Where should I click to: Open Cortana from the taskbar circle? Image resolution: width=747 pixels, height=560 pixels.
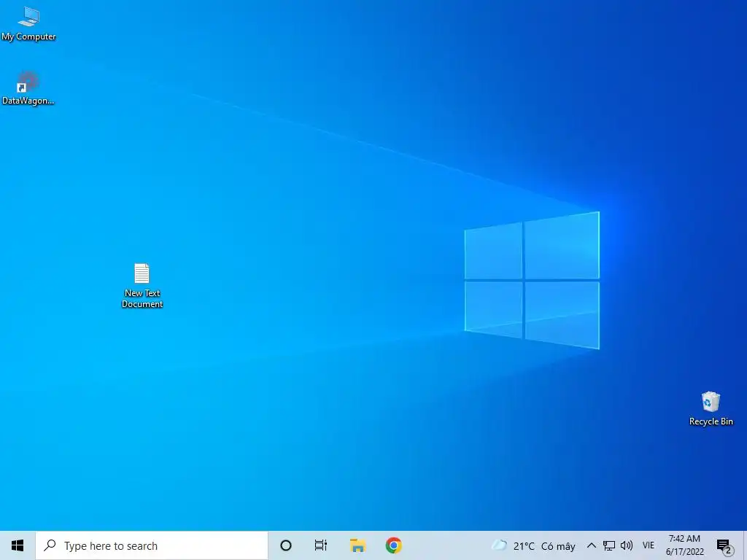coord(286,545)
